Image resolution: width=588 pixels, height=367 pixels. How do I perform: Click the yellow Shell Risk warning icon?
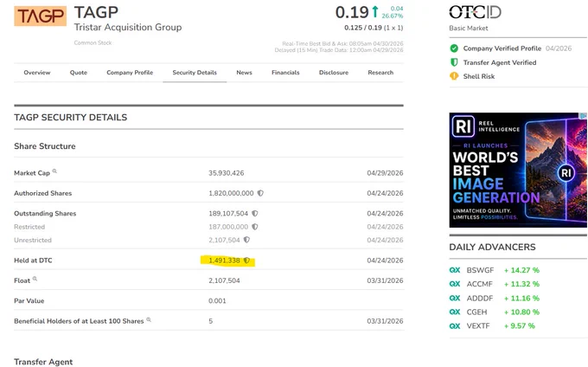pos(454,76)
